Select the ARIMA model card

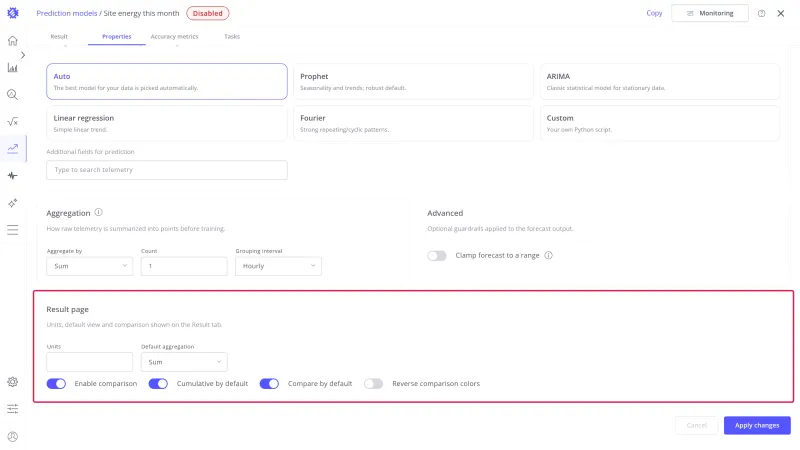point(660,81)
